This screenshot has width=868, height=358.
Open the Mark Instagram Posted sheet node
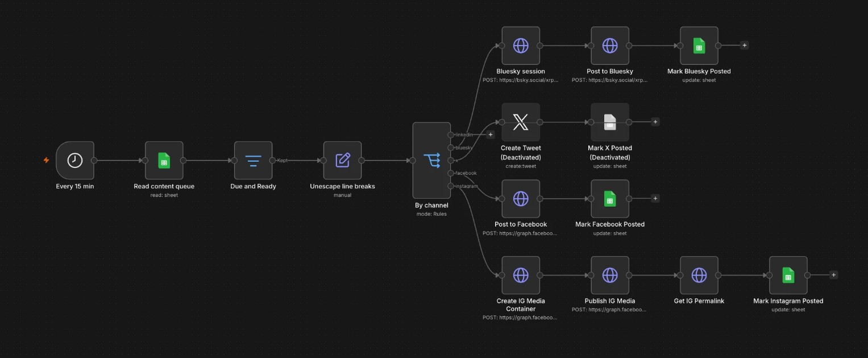click(788, 275)
